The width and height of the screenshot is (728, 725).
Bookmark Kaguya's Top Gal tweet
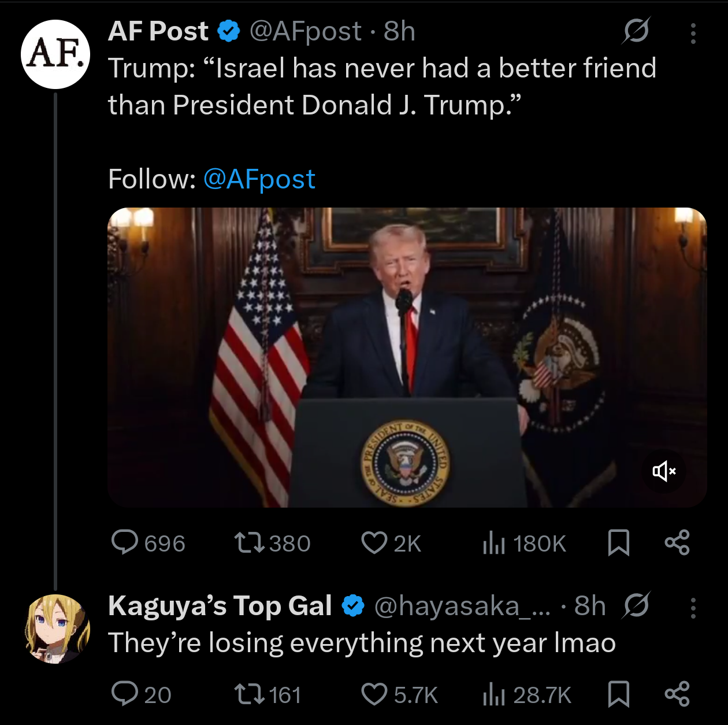618,694
